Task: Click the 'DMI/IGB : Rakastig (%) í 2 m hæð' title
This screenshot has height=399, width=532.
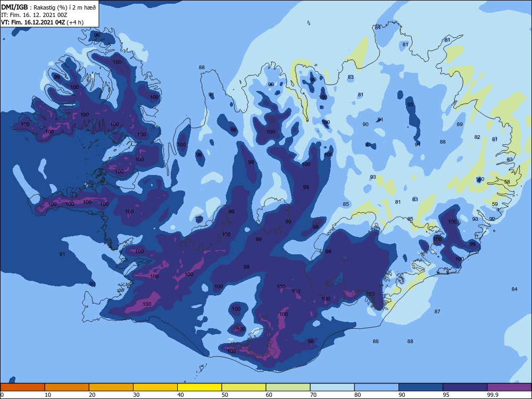Action: pos(48,7)
